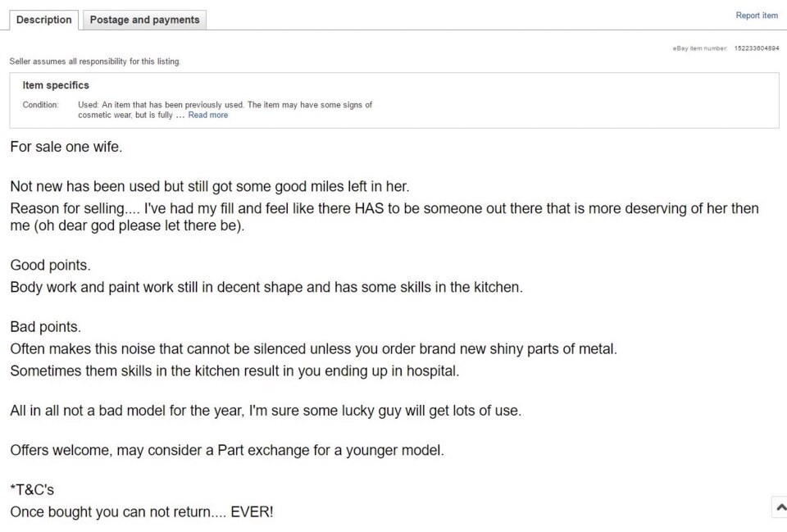Click the 'All in all not a bad model' line

pos(266,411)
